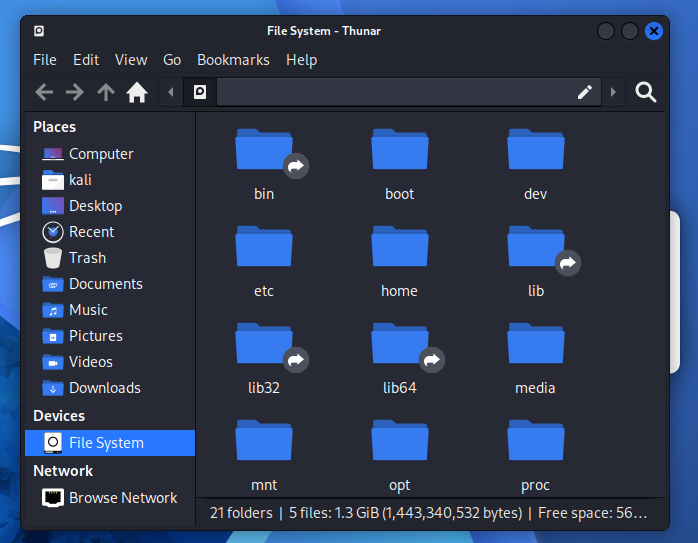
Task: Open Videos in the sidebar
Action: tap(110, 362)
